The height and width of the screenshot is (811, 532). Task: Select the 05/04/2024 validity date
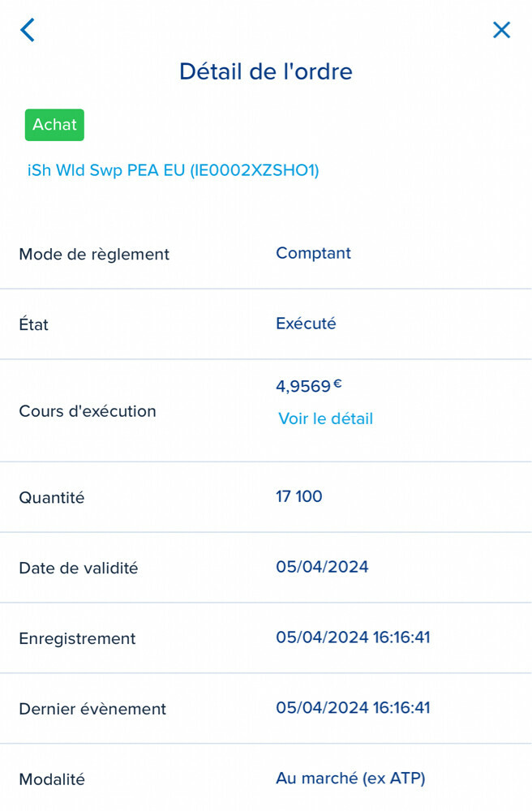[x=322, y=567]
